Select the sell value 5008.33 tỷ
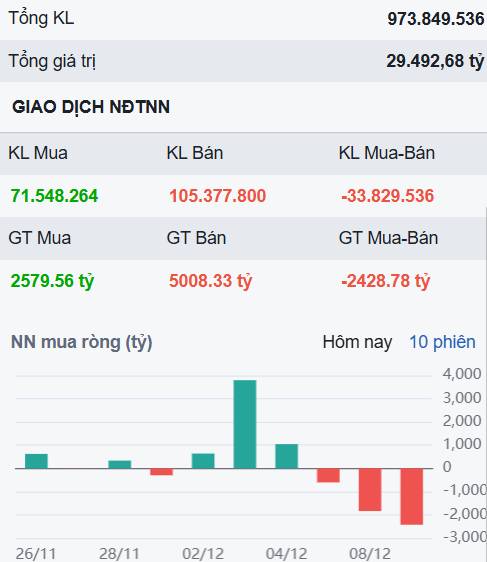Screen dimensions: 487x562 [x=211, y=281]
